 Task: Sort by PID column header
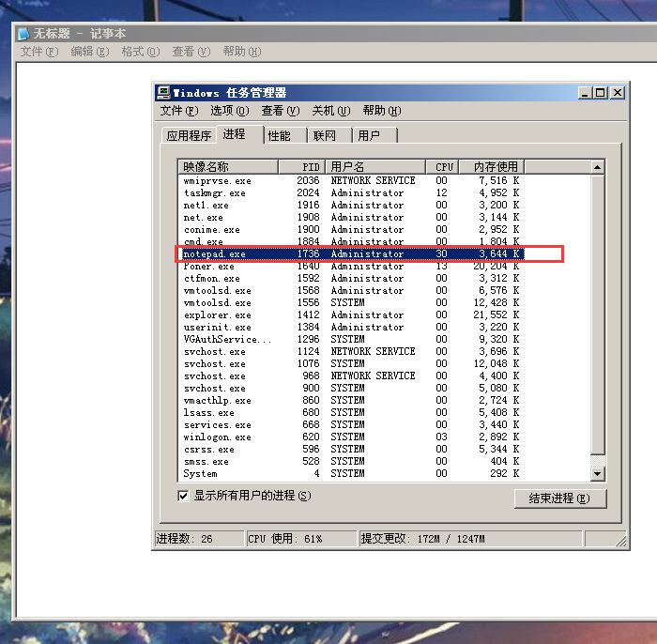coord(301,167)
